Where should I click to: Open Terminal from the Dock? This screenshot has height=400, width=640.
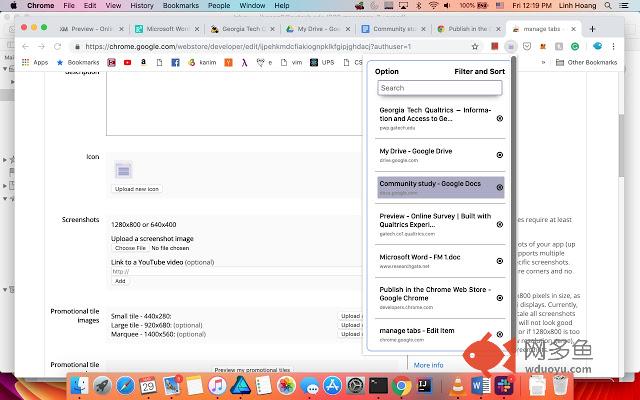(378, 385)
